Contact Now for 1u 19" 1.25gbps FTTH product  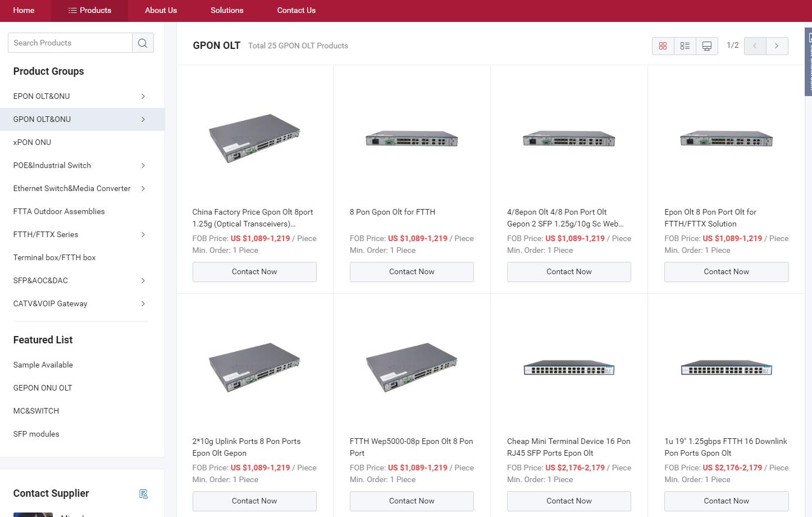coord(727,501)
